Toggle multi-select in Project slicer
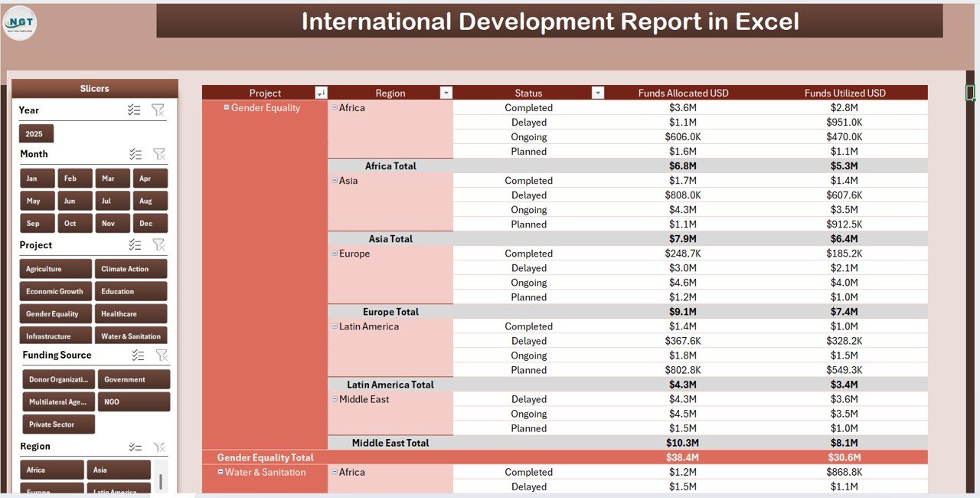 coord(135,245)
